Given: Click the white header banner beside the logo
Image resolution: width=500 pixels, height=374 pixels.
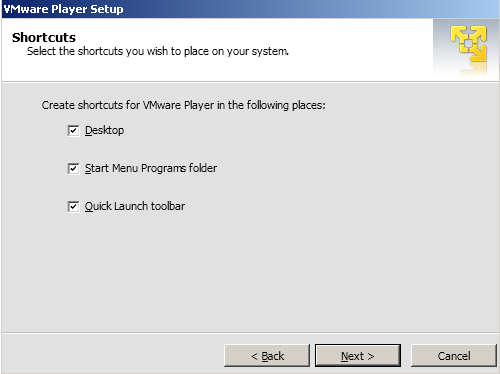Looking at the screenshot, I should click(217, 50).
